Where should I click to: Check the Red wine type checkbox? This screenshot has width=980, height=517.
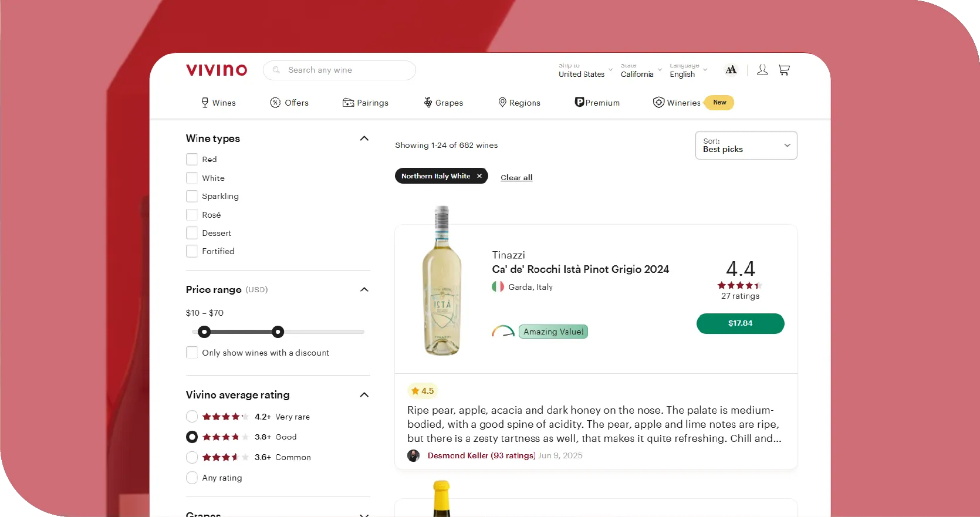click(192, 159)
